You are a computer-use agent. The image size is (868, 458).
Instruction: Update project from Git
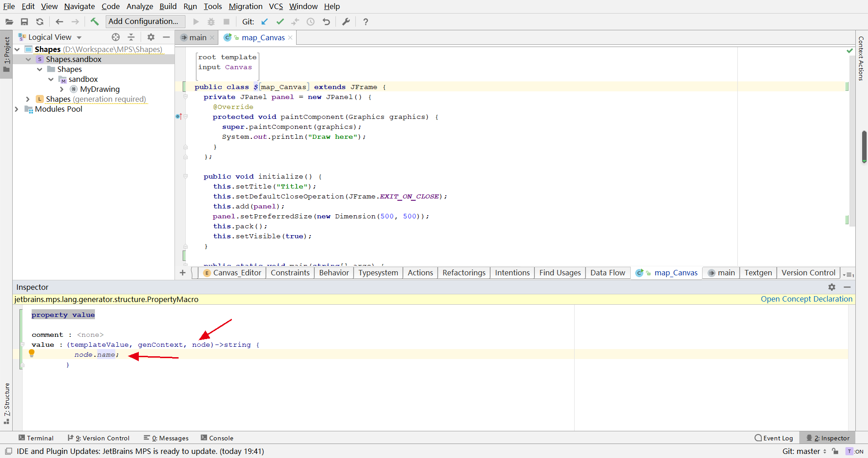click(x=265, y=21)
